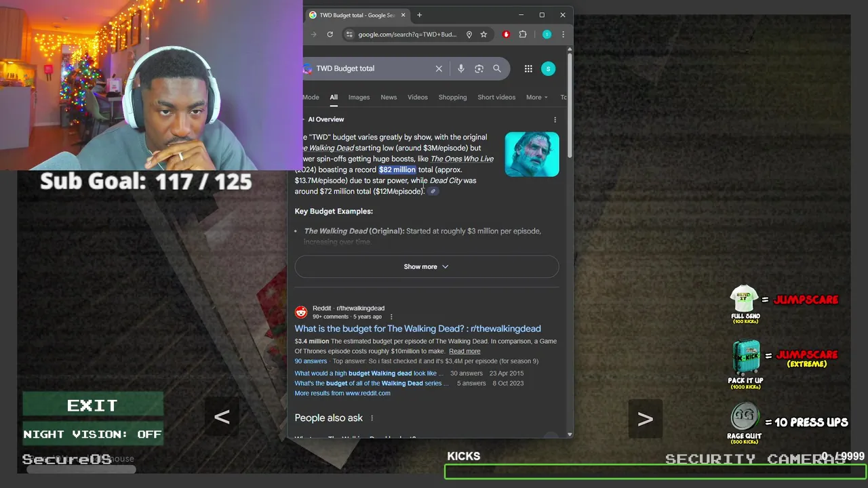Click the highlighted '$82 million' text

pos(397,169)
